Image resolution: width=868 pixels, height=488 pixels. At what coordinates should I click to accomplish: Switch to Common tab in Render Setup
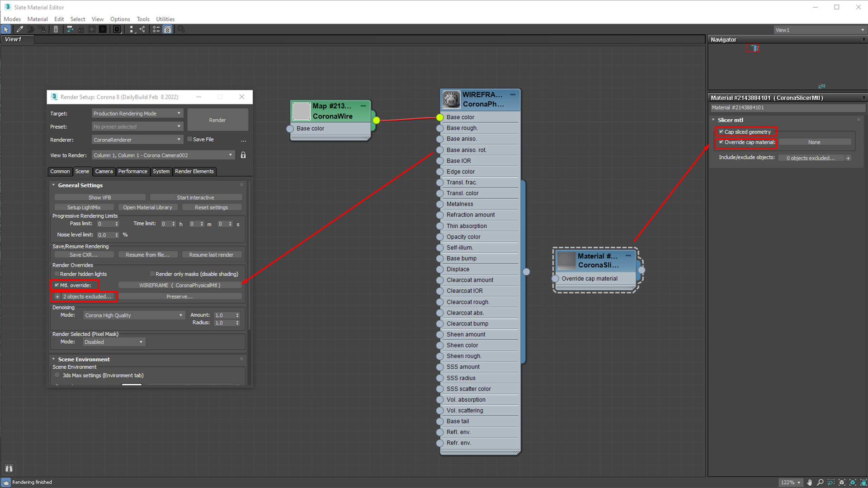point(60,171)
